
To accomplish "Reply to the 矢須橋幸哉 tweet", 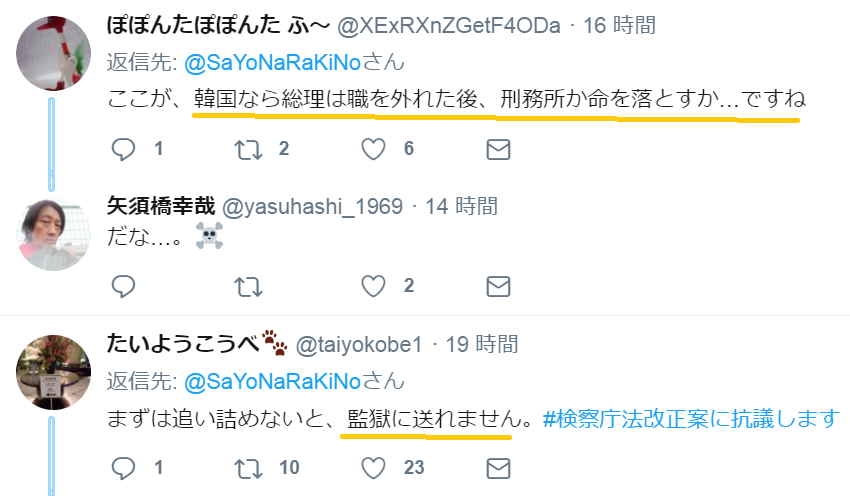I will click(x=123, y=286).
